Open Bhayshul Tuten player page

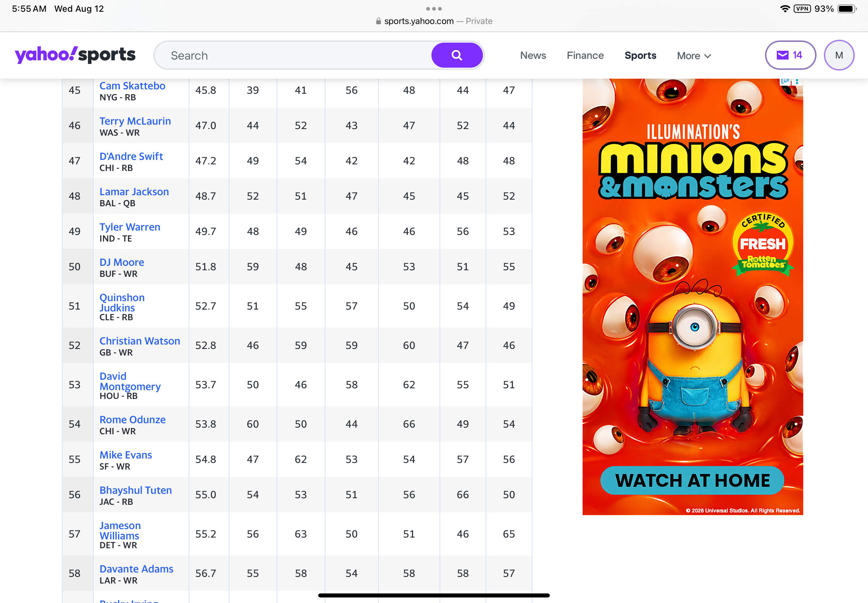(x=136, y=490)
